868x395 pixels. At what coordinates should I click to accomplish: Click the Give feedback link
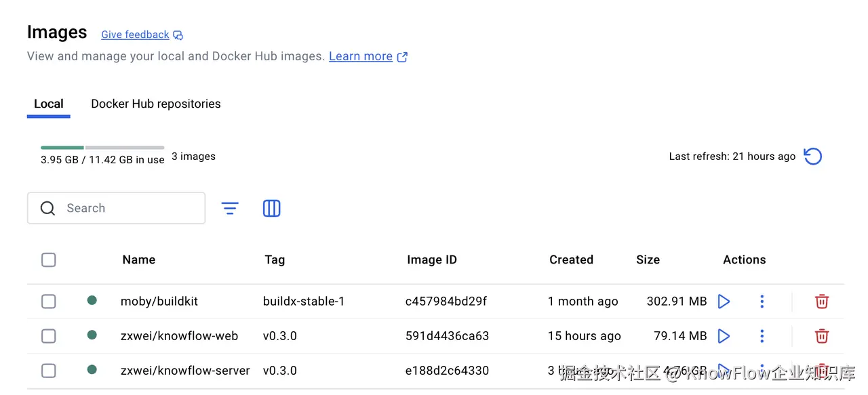(x=135, y=35)
